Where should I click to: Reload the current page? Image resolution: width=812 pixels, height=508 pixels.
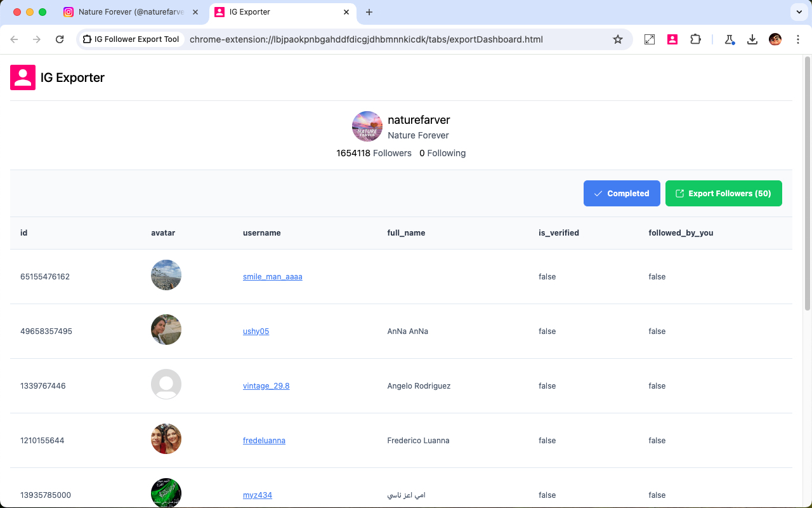click(x=60, y=39)
